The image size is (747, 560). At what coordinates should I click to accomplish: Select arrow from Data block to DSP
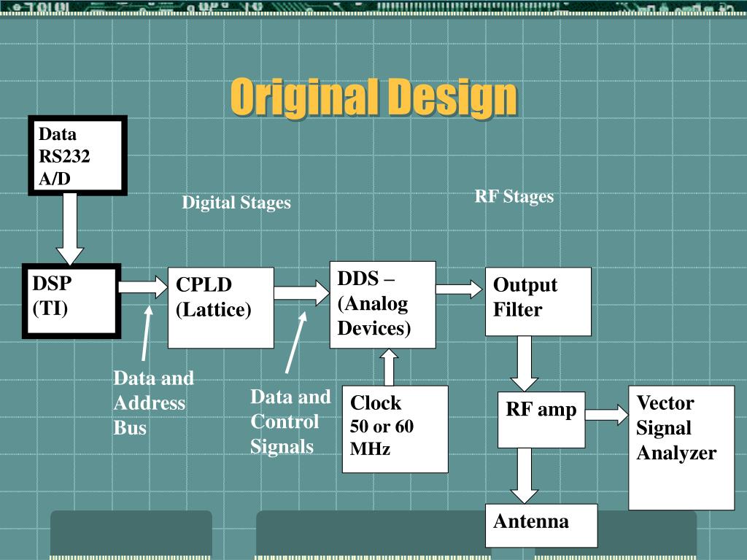70,229
